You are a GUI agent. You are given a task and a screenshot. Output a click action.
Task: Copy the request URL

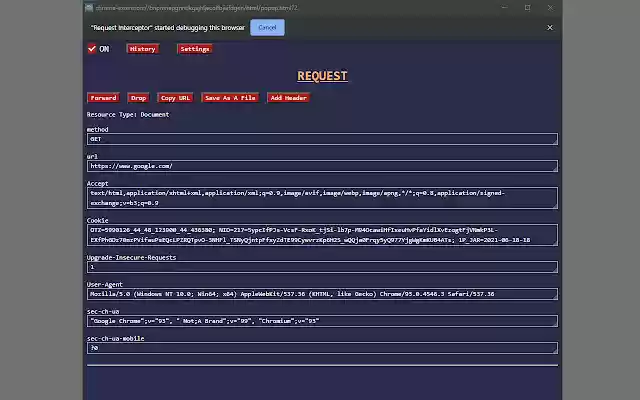coord(175,98)
